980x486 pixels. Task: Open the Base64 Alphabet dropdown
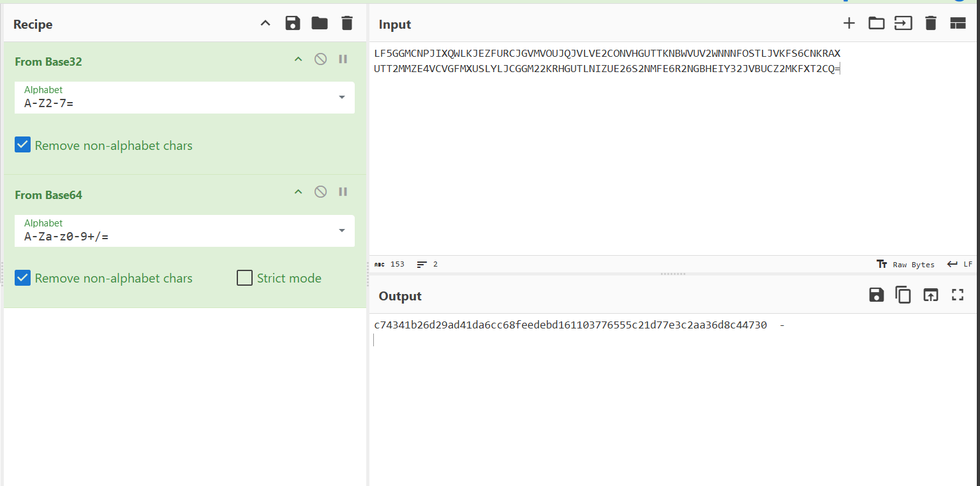point(341,231)
